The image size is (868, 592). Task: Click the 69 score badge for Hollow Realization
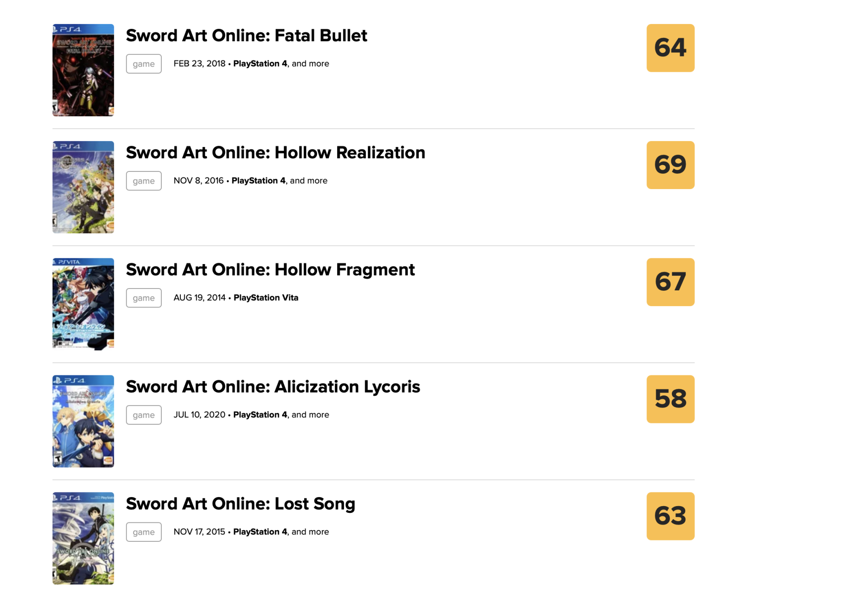[670, 165]
